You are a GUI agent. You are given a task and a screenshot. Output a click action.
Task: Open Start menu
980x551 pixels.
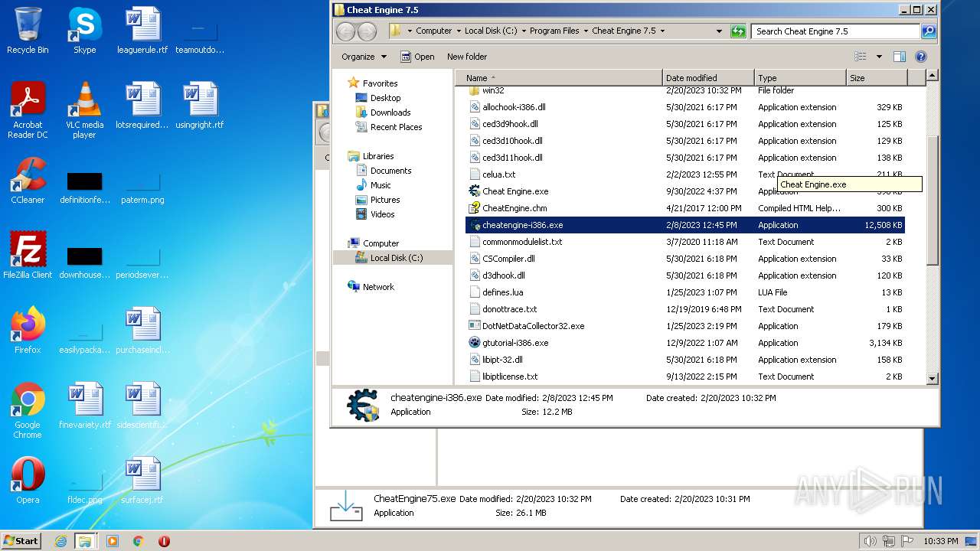pos(21,541)
